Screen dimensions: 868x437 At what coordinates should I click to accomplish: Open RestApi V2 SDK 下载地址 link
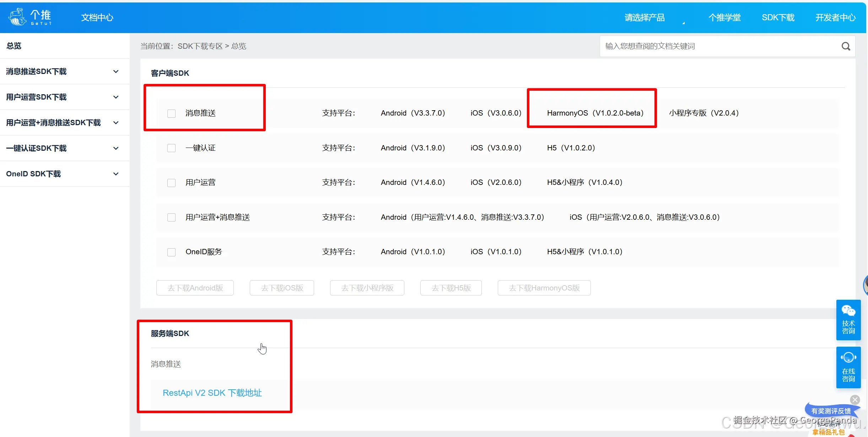click(212, 393)
